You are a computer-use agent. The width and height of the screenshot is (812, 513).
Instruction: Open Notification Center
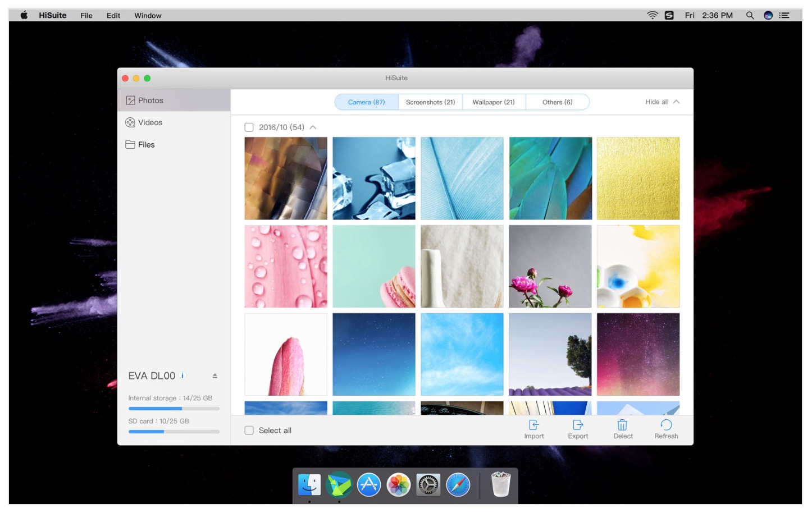784,15
